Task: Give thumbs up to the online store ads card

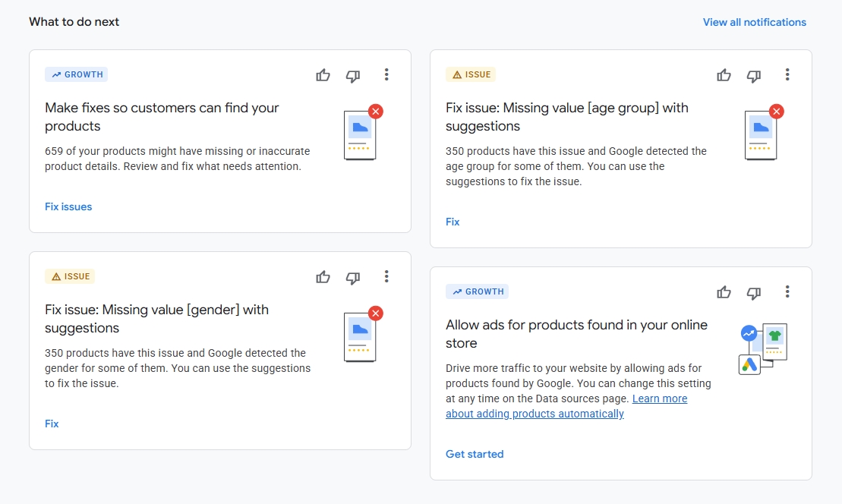Action: pyautogui.click(x=724, y=291)
